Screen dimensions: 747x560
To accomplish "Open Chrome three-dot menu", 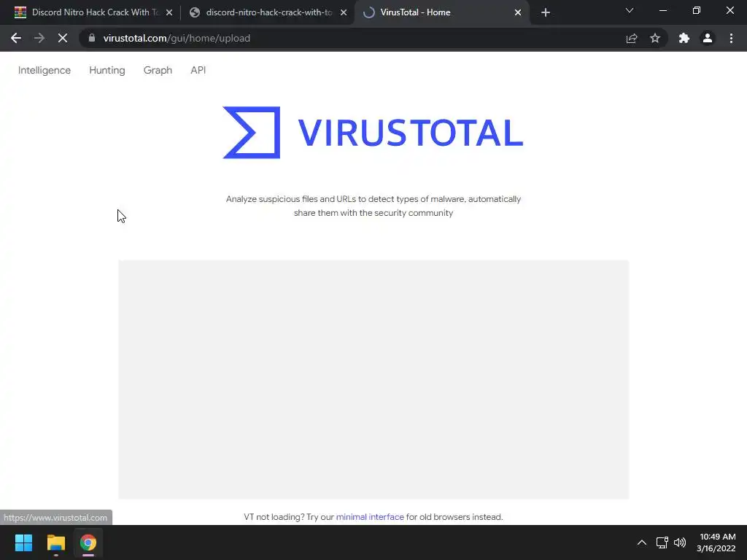I will (x=731, y=38).
